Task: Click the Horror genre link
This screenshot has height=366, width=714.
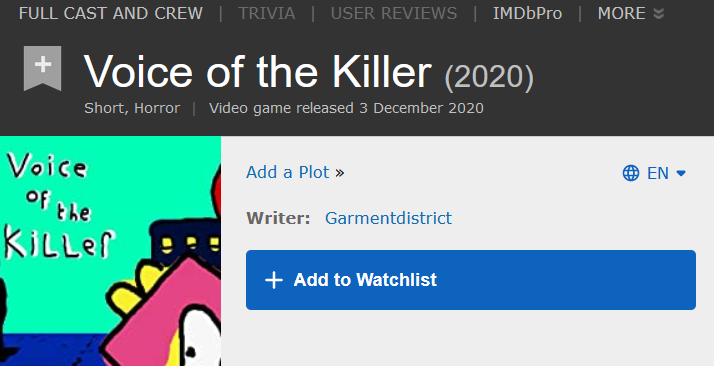Action: (x=157, y=108)
